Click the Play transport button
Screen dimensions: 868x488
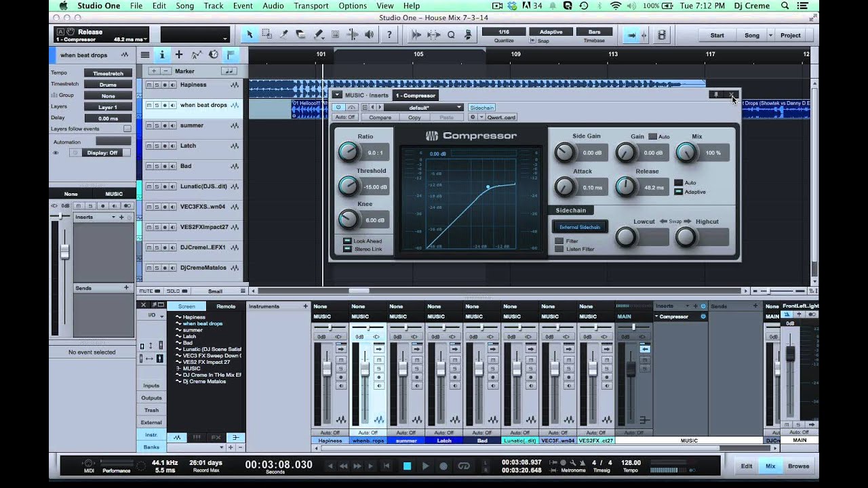pos(425,466)
